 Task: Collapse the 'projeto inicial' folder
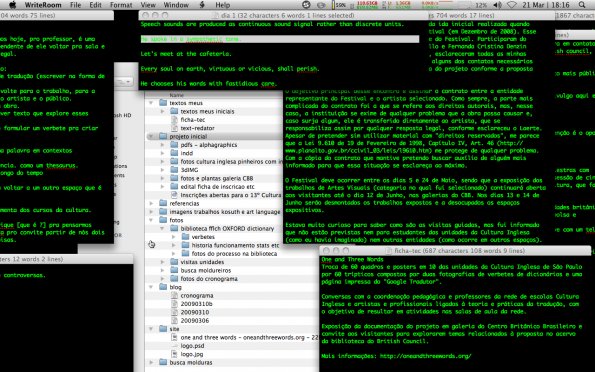point(151,136)
